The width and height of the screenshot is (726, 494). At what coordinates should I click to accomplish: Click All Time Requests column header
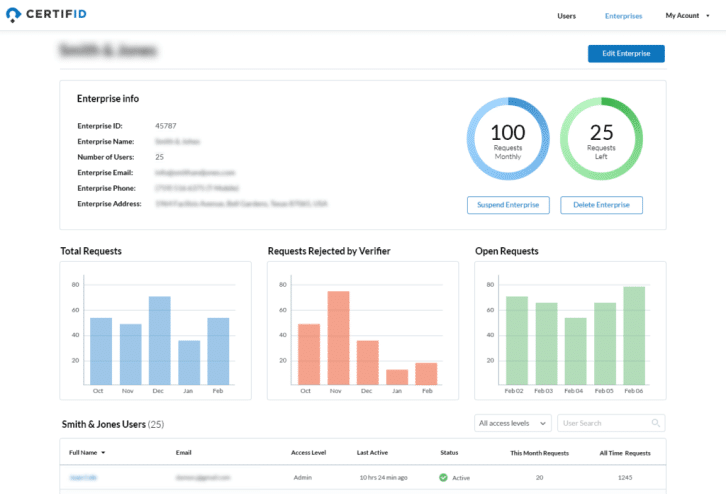coord(625,453)
